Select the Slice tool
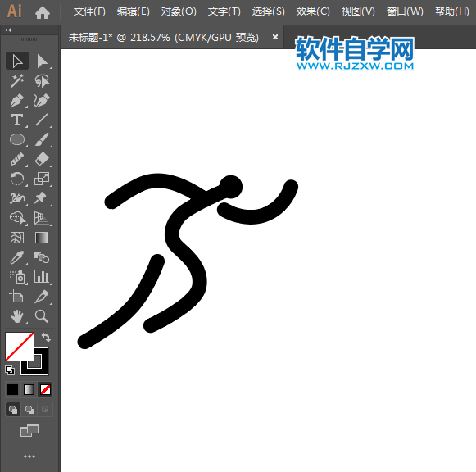The width and height of the screenshot is (476, 472). point(42,297)
